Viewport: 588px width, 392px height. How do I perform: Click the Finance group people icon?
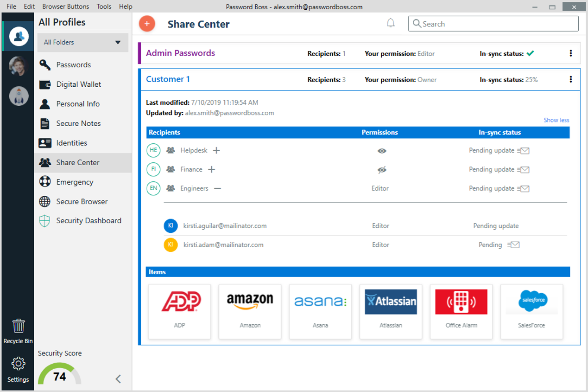tap(171, 169)
